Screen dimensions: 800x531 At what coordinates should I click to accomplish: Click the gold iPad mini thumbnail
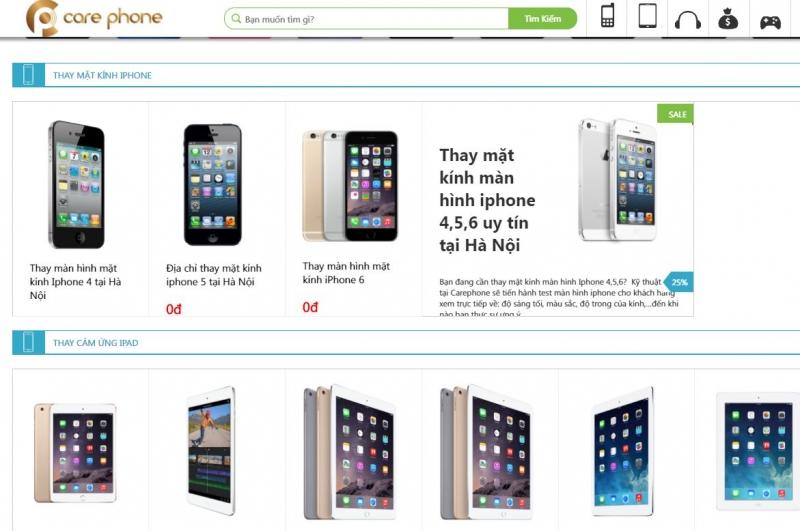coord(76,452)
